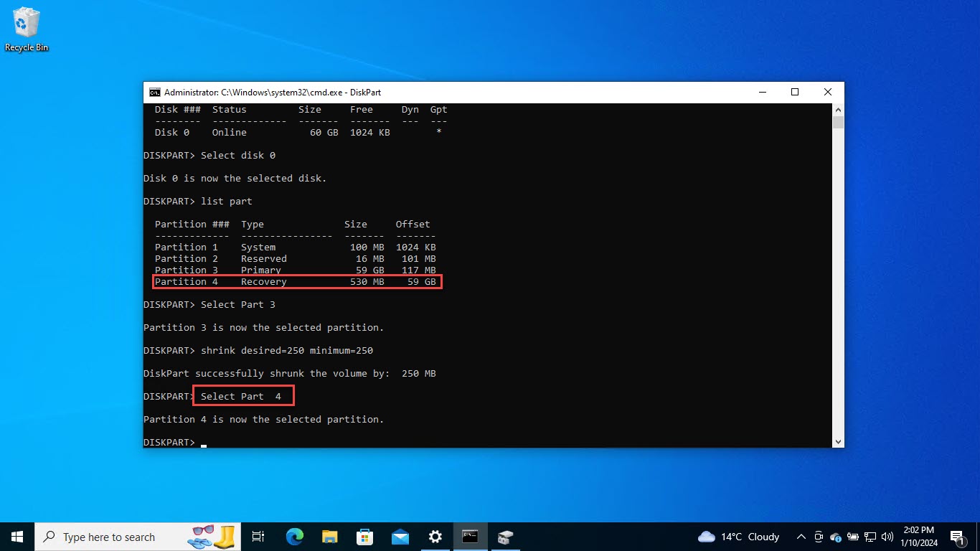Minimize the DiskPart command window
Image resolution: width=980 pixels, height=551 pixels.
tap(762, 92)
